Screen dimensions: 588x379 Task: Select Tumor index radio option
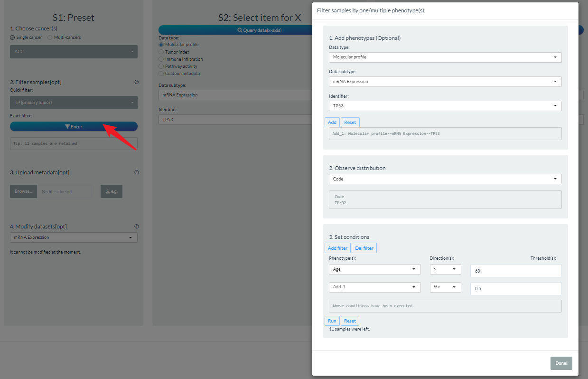[174, 52]
